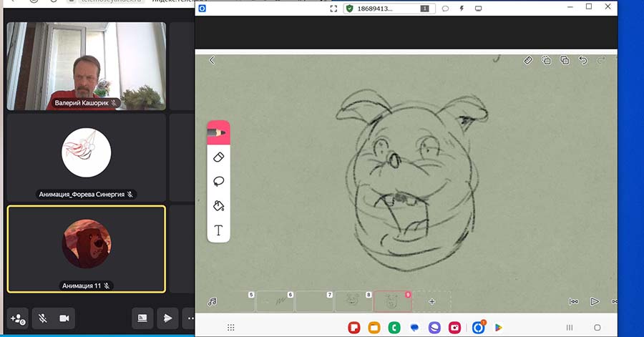Play the animation
Viewport: 644px width, 337px height.
point(595,302)
